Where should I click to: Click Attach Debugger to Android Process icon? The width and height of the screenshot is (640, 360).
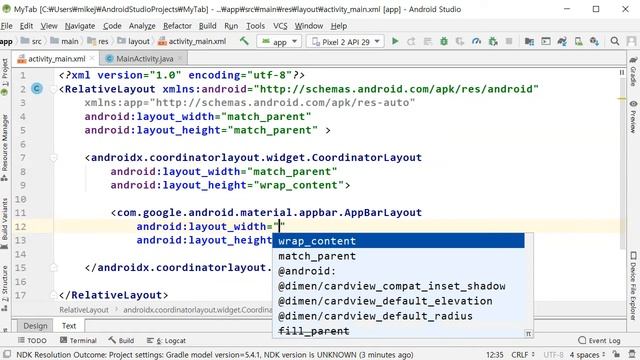click(x=493, y=41)
